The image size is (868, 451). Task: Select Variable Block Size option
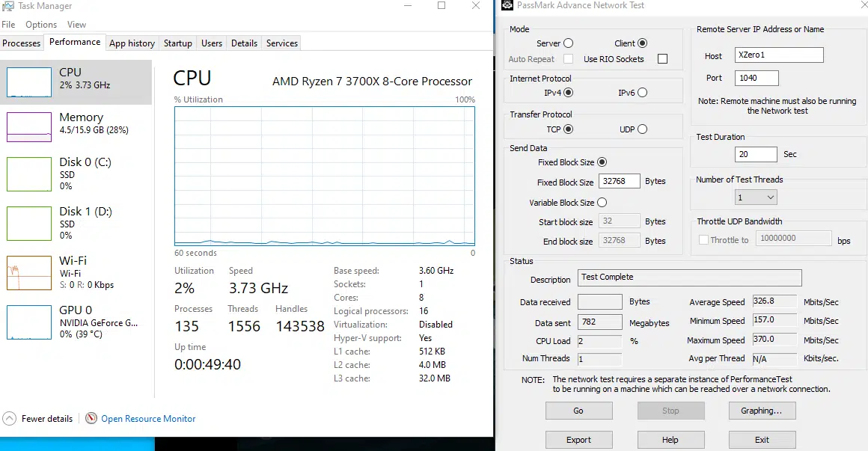coord(602,203)
